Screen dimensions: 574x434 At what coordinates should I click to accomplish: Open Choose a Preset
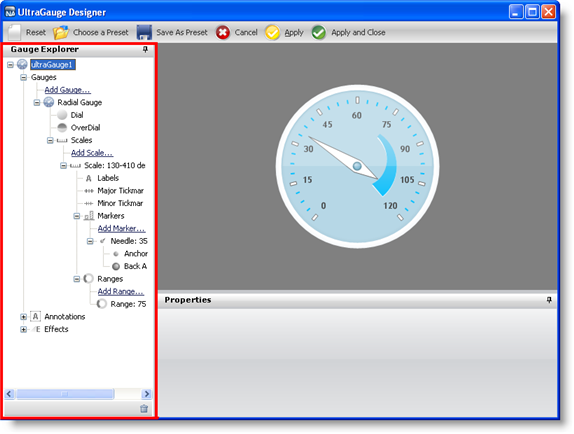[101, 32]
